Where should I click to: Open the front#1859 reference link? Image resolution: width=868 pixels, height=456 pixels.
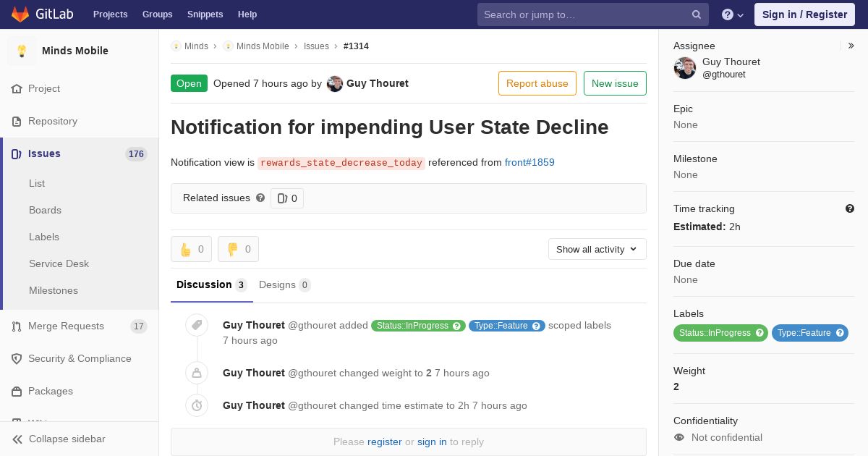(529, 162)
